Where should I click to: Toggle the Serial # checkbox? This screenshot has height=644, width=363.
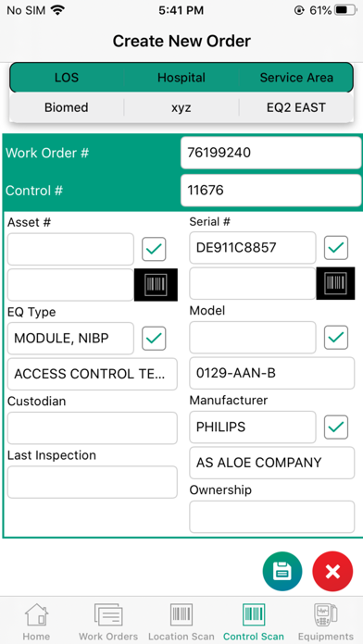[x=336, y=248]
